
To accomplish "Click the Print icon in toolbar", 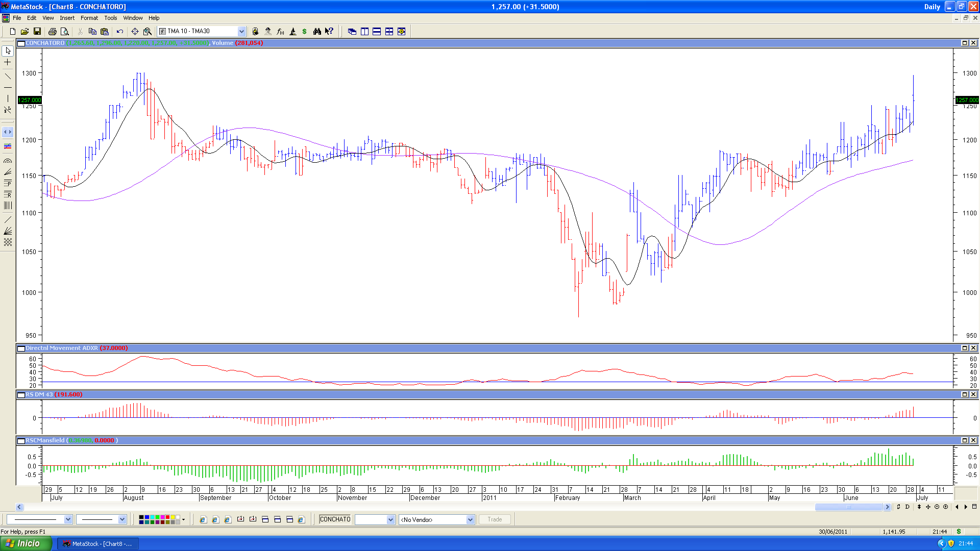I will pyautogui.click(x=52, y=32).
